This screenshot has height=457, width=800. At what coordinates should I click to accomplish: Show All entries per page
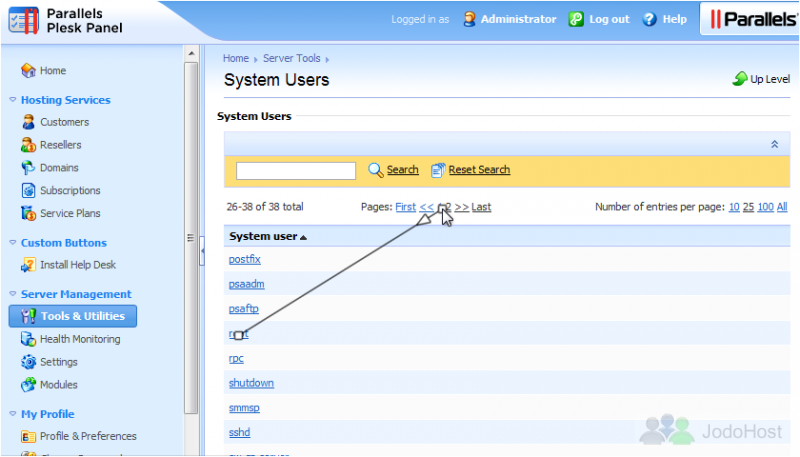pyautogui.click(x=782, y=207)
